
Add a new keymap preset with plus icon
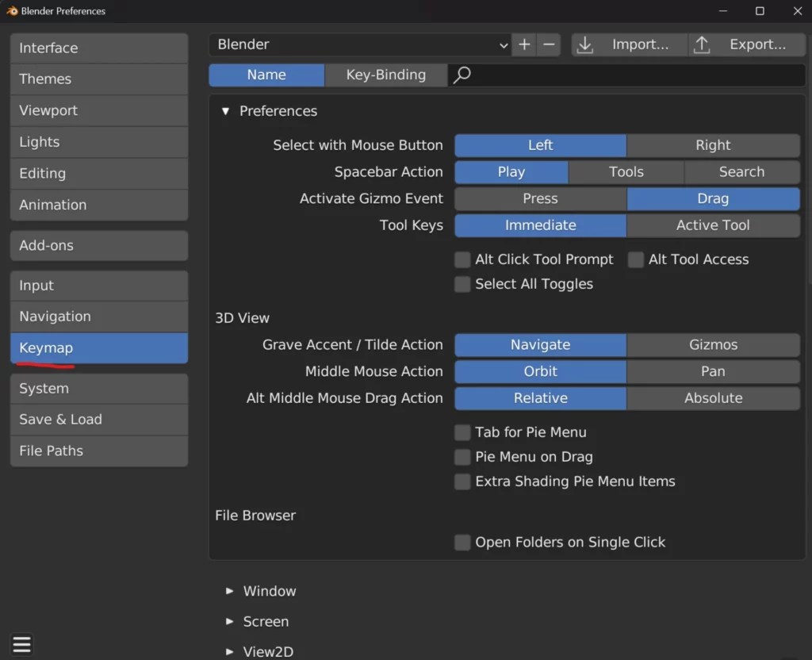tap(523, 44)
